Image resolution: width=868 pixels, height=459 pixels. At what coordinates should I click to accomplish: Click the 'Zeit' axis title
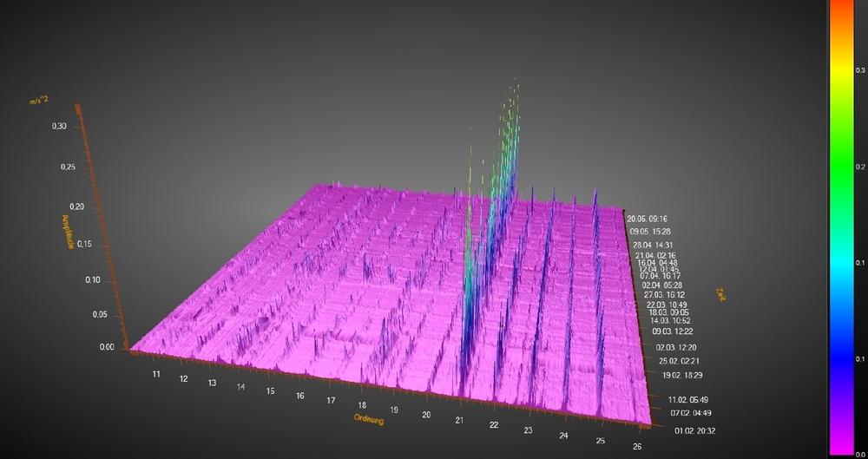click(x=722, y=295)
